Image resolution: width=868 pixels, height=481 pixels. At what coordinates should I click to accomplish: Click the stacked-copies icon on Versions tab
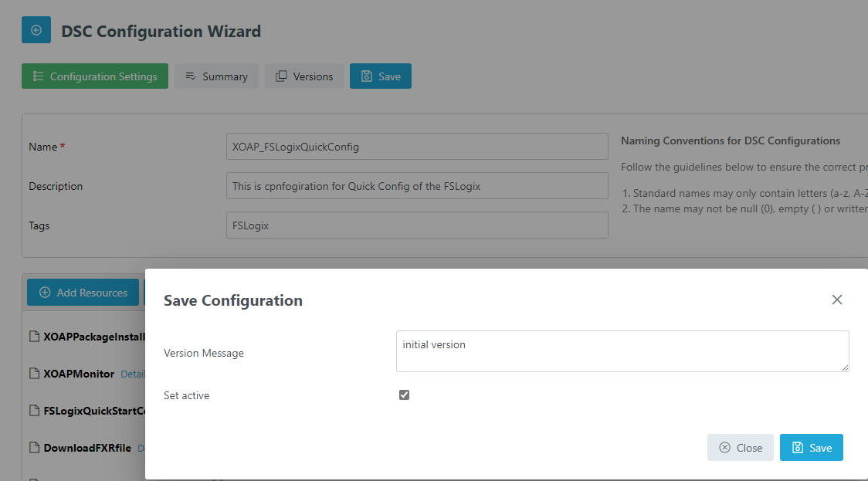coord(282,76)
